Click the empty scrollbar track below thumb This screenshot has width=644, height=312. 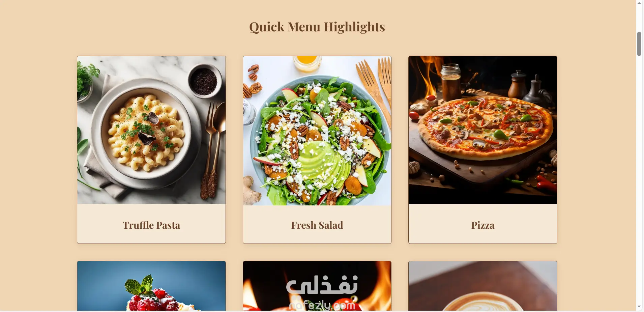pos(639,179)
